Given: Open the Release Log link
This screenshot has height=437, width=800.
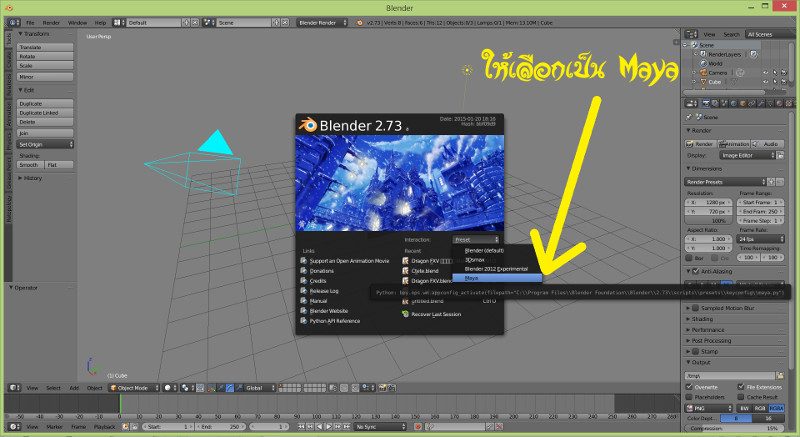Looking at the screenshot, I should coord(324,291).
